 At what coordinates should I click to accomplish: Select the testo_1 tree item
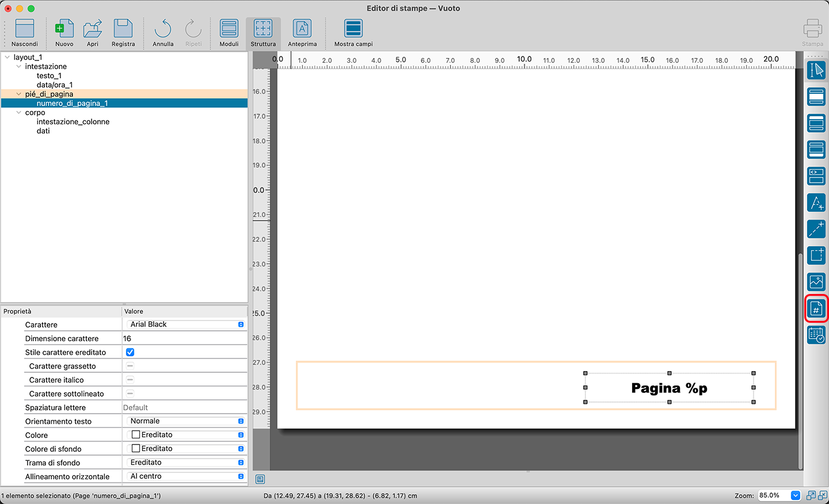[x=49, y=76]
